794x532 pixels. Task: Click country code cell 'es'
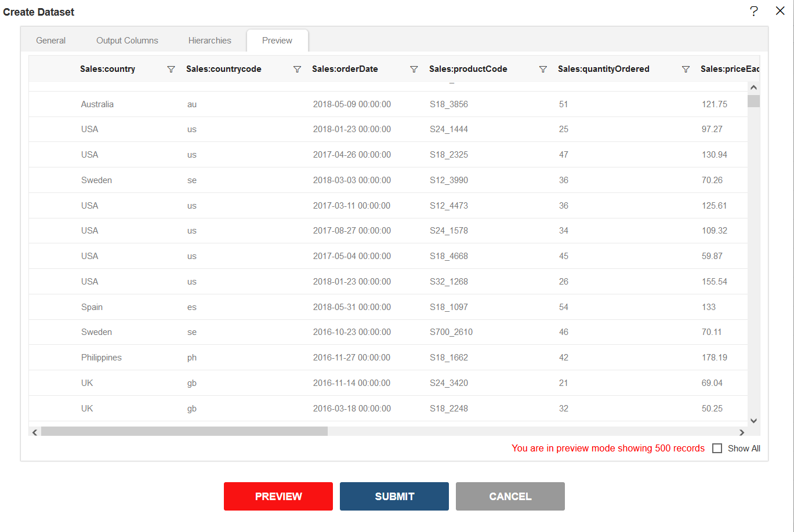pos(192,307)
